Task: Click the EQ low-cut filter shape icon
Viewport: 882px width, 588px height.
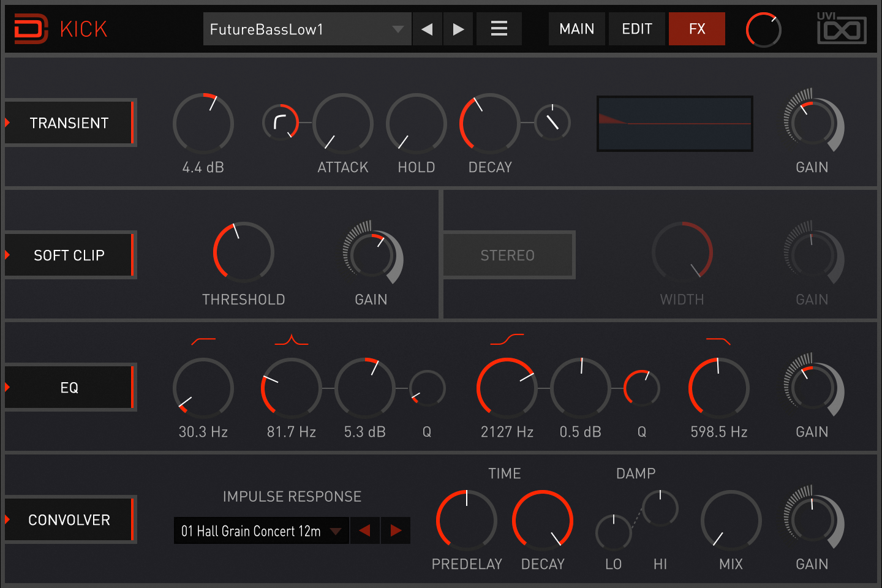Action: point(203,341)
